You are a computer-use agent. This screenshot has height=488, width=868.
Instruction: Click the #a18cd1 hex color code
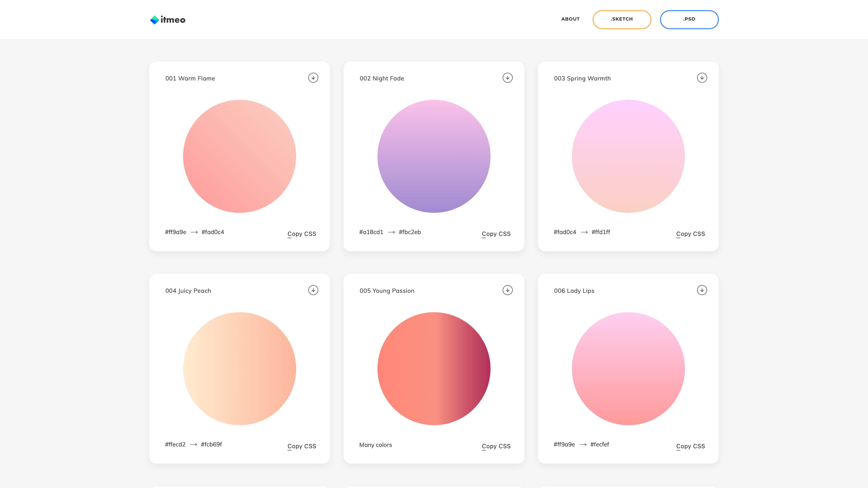(x=371, y=232)
